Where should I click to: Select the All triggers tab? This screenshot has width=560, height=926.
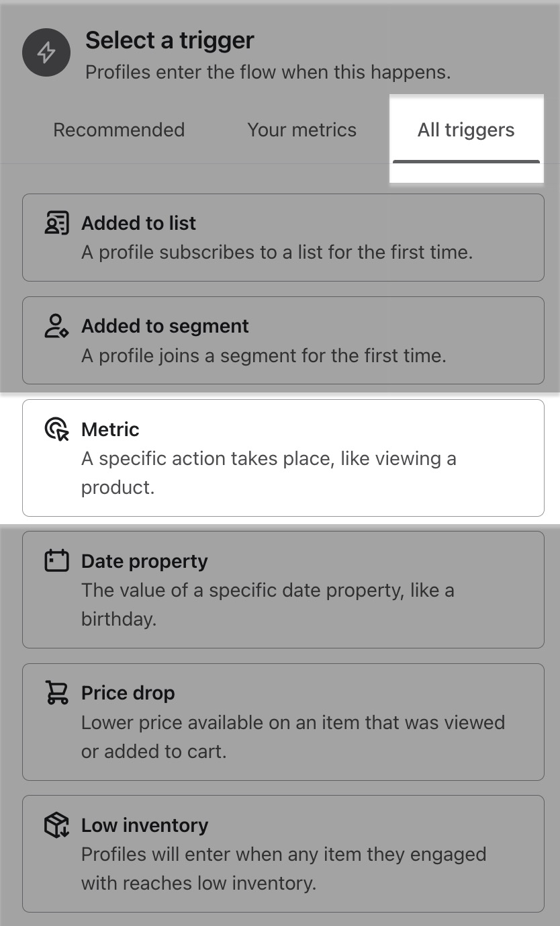tap(466, 130)
